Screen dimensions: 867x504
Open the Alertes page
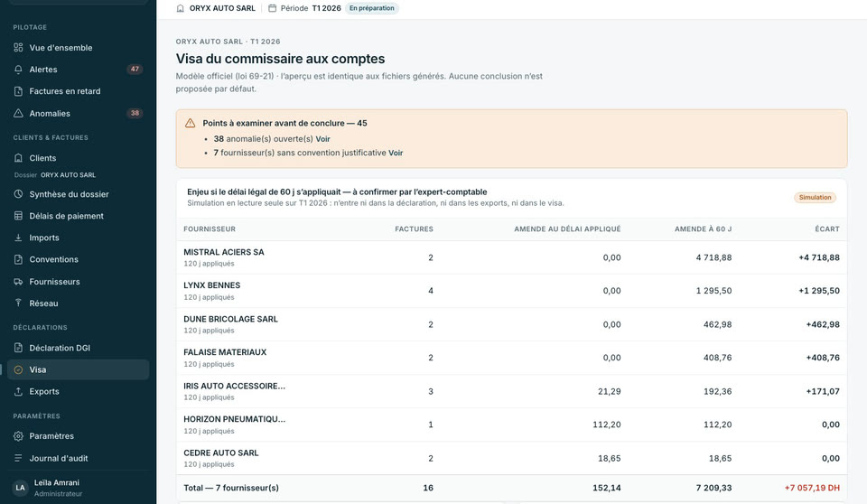[x=78, y=70]
